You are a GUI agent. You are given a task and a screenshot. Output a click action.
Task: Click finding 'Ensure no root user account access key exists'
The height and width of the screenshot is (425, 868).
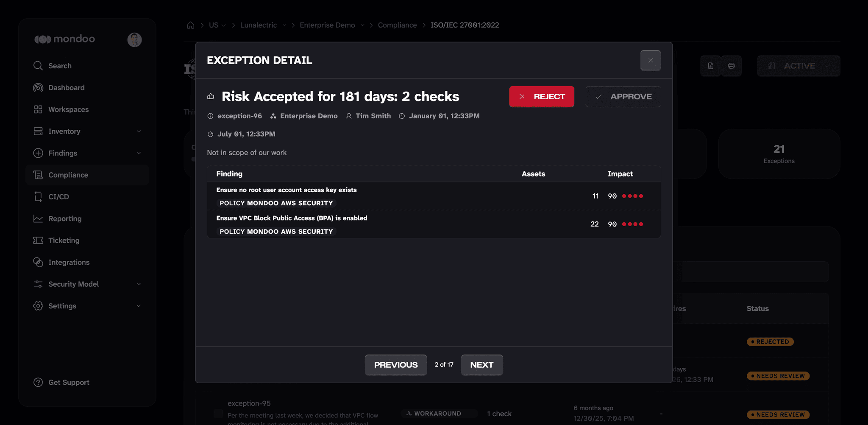(x=287, y=190)
